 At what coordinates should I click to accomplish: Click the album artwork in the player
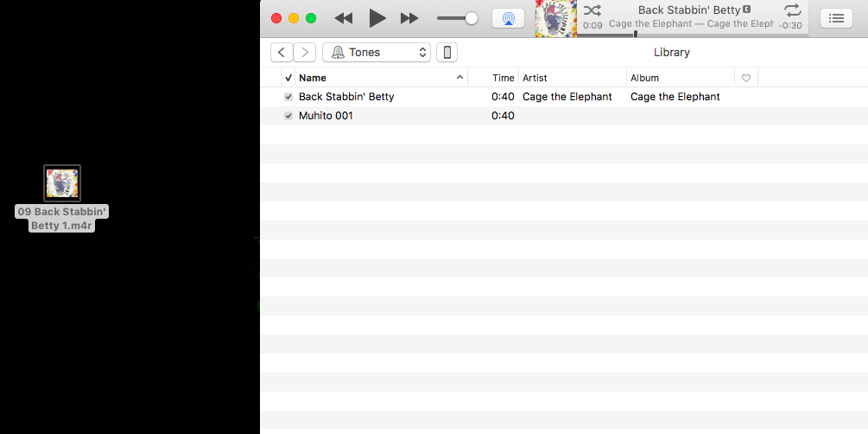(556, 18)
